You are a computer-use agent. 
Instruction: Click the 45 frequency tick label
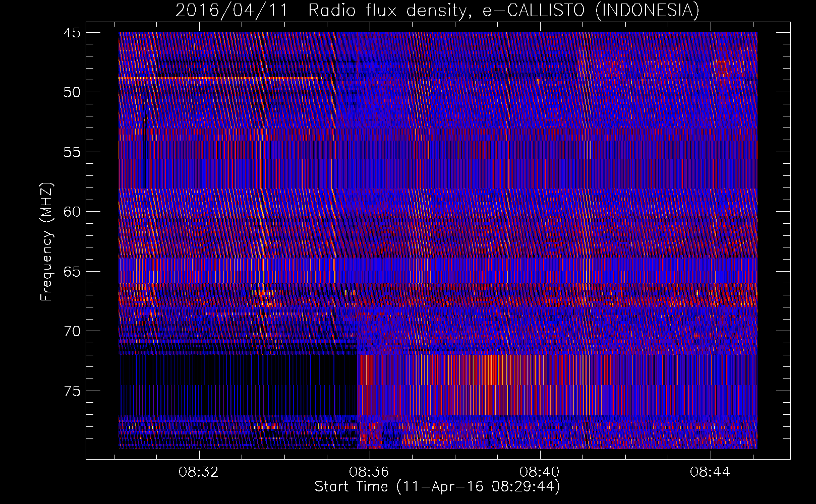click(72, 33)
